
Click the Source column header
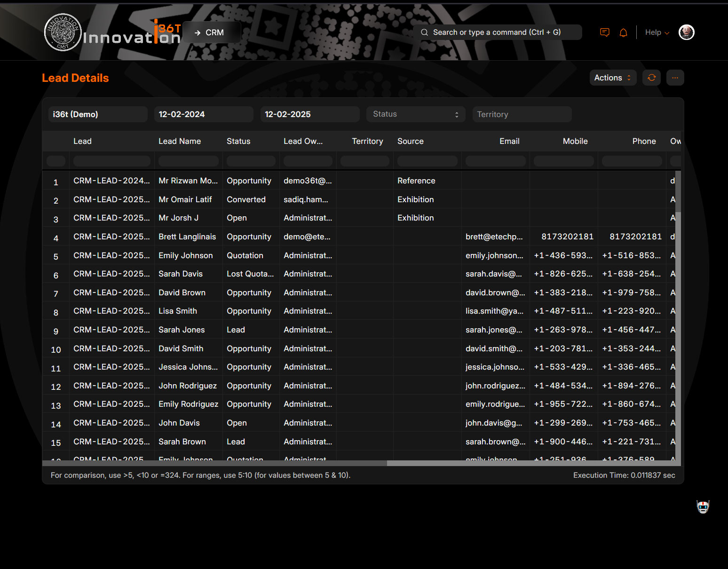coord(410,141)
